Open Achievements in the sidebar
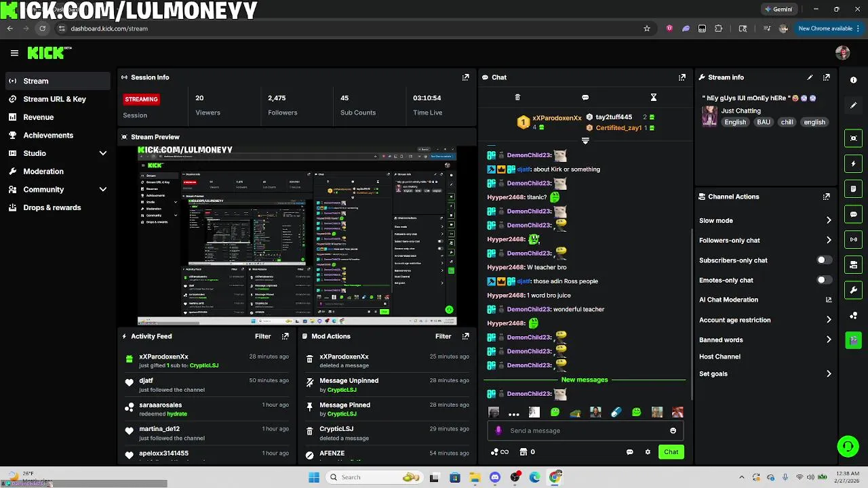 57,136
